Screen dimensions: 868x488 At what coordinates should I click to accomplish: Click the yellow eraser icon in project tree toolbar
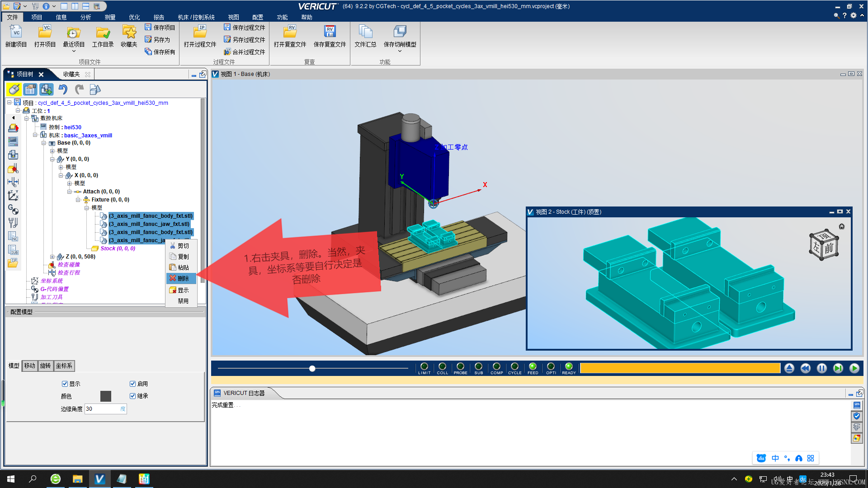pos(14,89)
